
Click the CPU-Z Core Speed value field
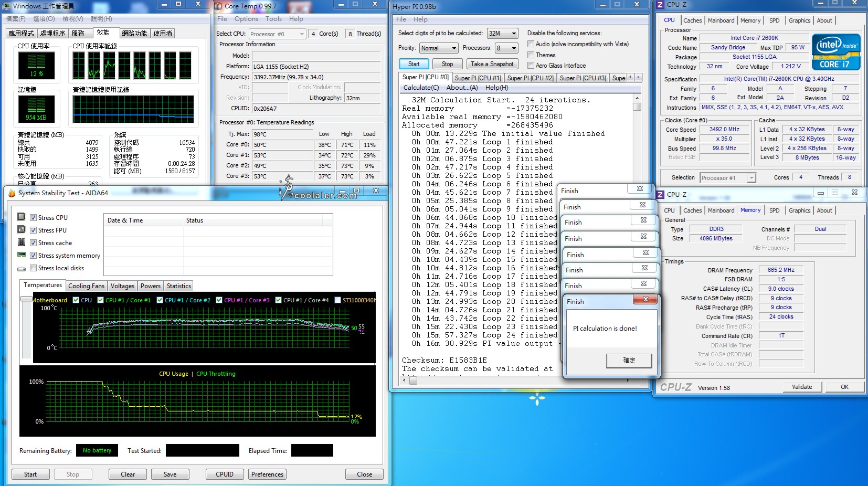[724, 129]
